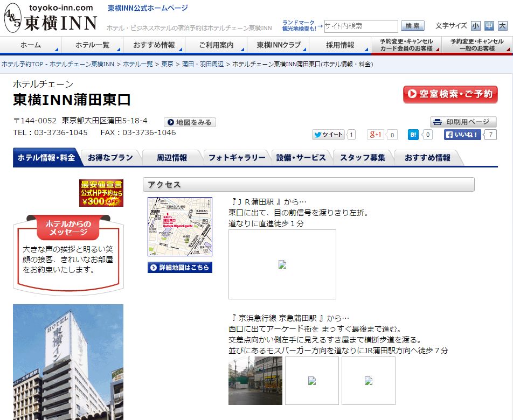Click the Tweet count bubble showing 1
This screenshot has height=420, width=513.
point(351,135)
